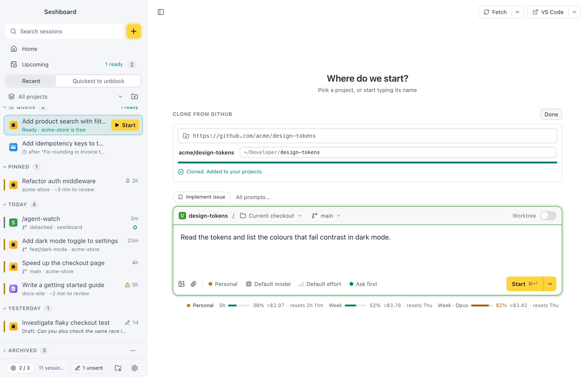Click the add project folder icon
The height and width of the screenshot is (377, 588).
(135, 97)
